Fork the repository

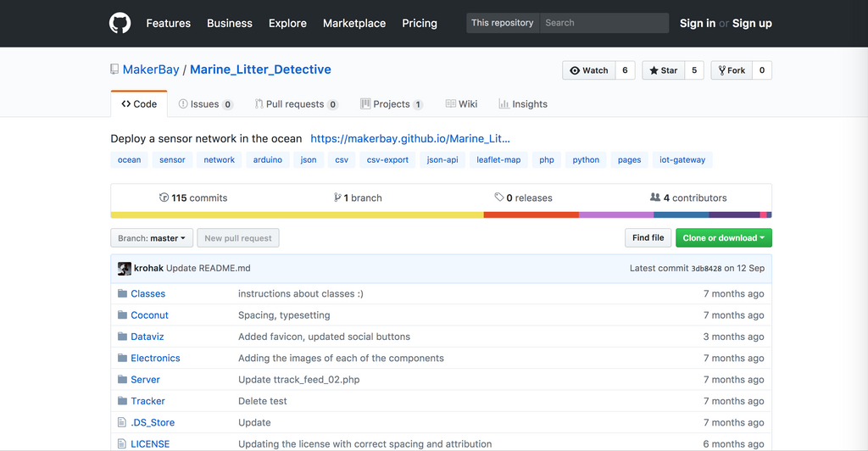(730, 70)
